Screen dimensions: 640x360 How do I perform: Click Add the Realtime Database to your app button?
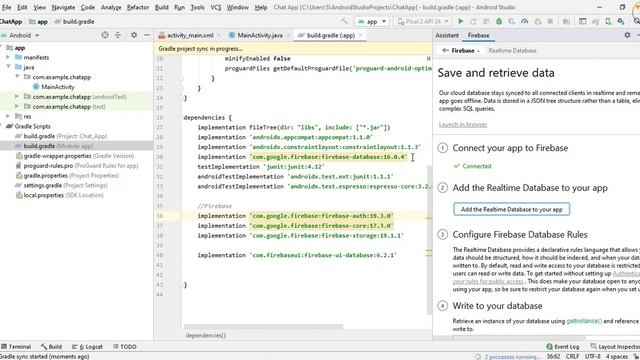[x=511, y=209]
